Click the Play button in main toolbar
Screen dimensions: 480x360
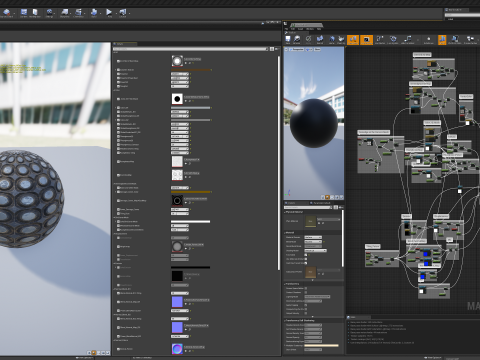click(109, 13)
